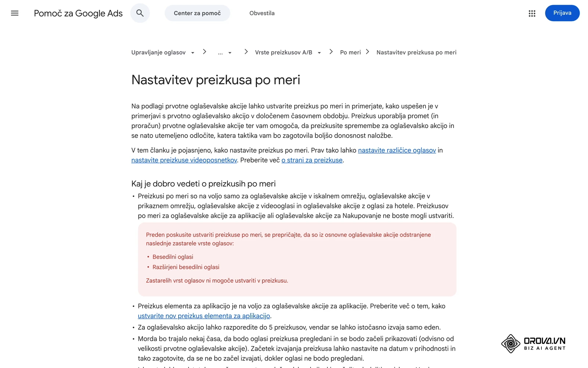Screen dimensions: 588x368
Task: Expand the Vrste preizkusov A/B breadcrumb dropdown
Action: 319,53
